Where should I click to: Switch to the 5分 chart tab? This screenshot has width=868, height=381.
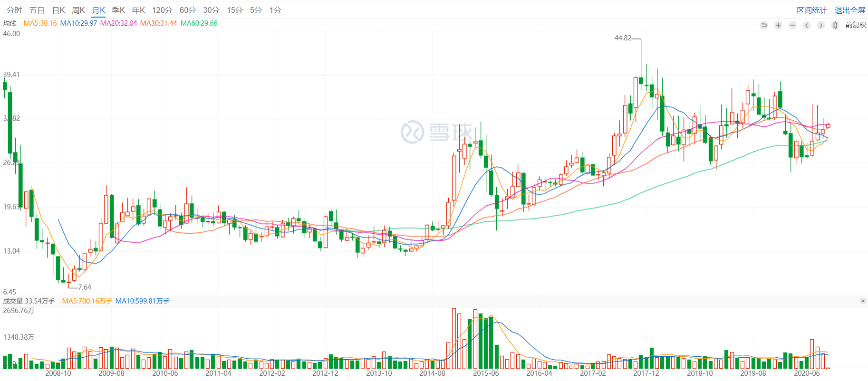(256, 10)
